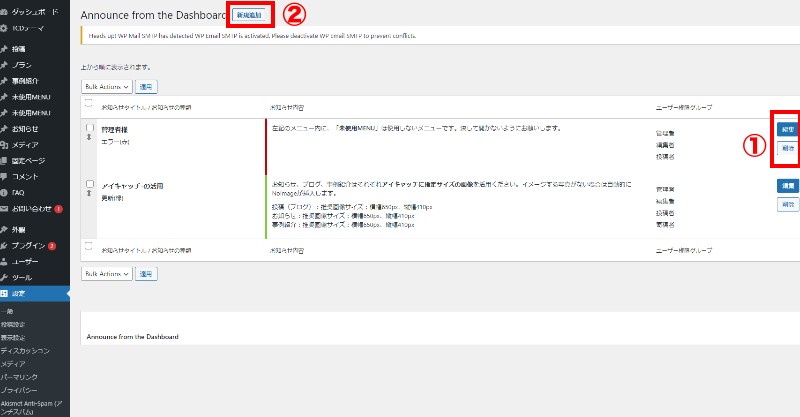Viewport: 800px width, 417px height.
Task: Click top 適用 apply button
Action: tap(146, 87)
